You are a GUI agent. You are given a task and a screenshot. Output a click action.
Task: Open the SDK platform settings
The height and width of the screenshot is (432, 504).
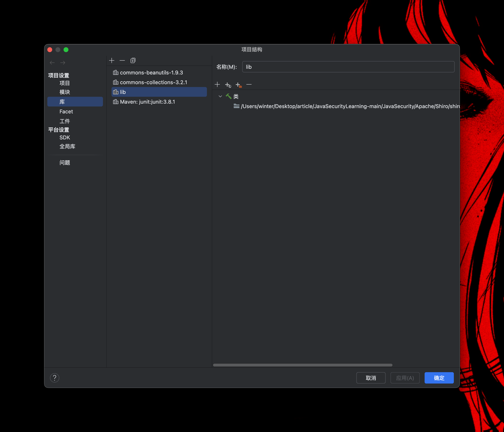65,138
